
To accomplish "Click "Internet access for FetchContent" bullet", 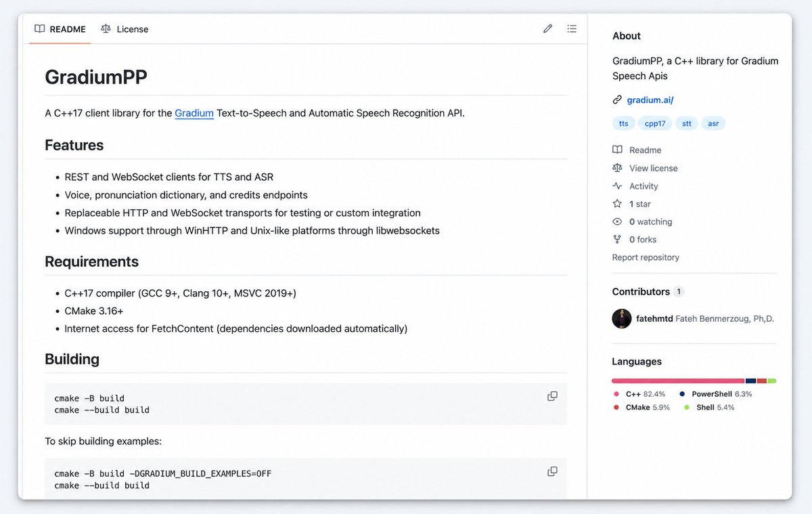I will 236,329.
